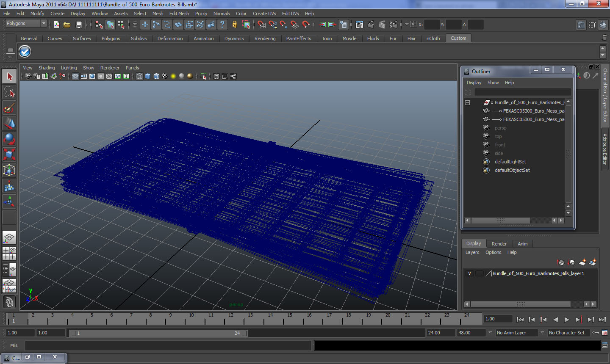
Task: Click the Outliner search input field
Action: tap(522, 92)
